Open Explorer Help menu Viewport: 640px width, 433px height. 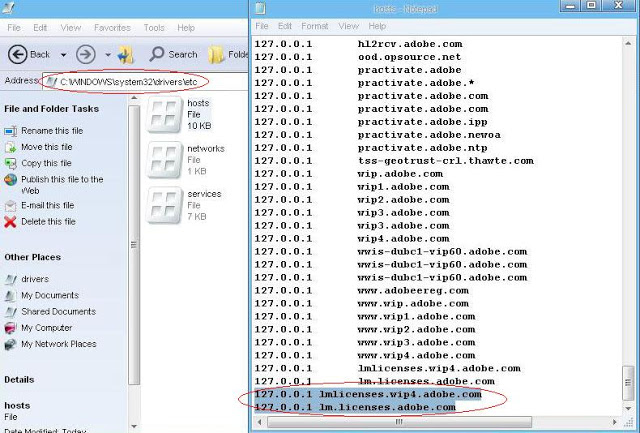point(186,28)
